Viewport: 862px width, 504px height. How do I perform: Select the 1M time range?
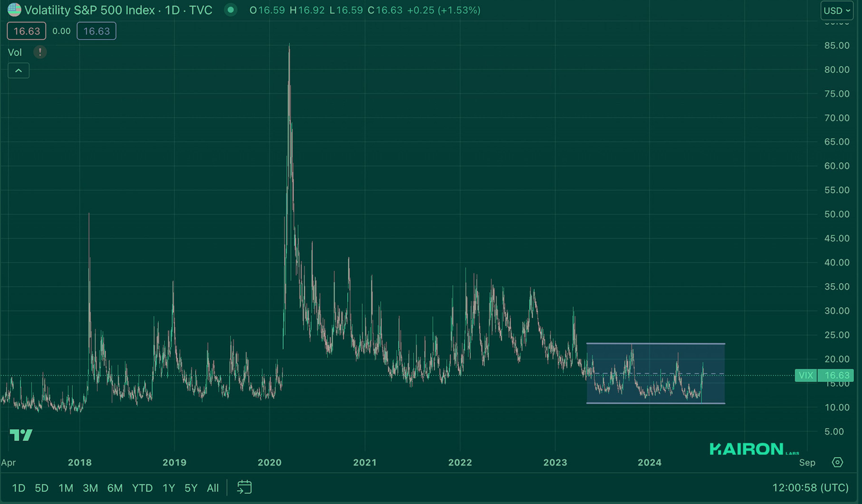click(66, 488)
